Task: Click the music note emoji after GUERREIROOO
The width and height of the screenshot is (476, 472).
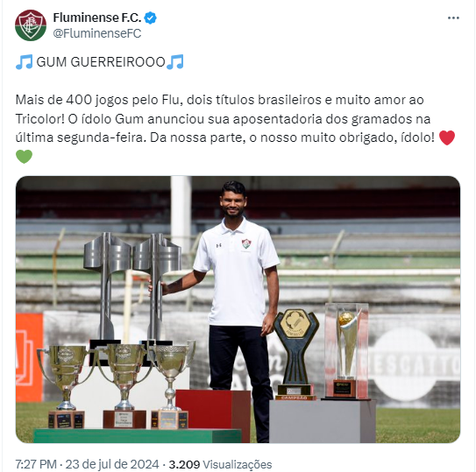Action: tap(175, 62)
